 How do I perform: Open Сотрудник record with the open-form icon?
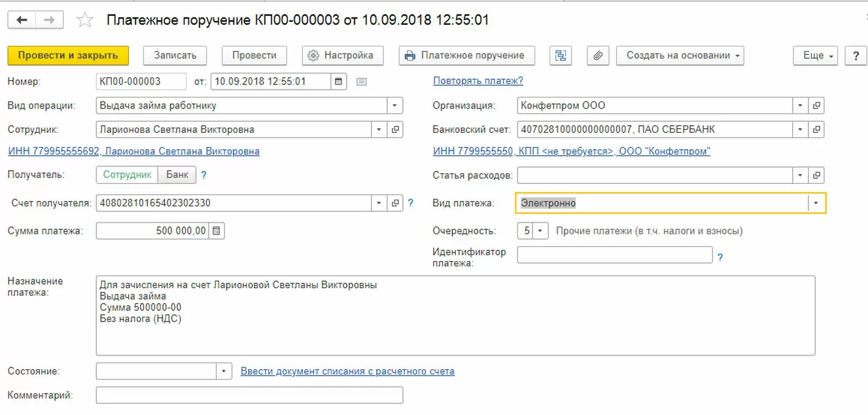click(x=395, y=130)
